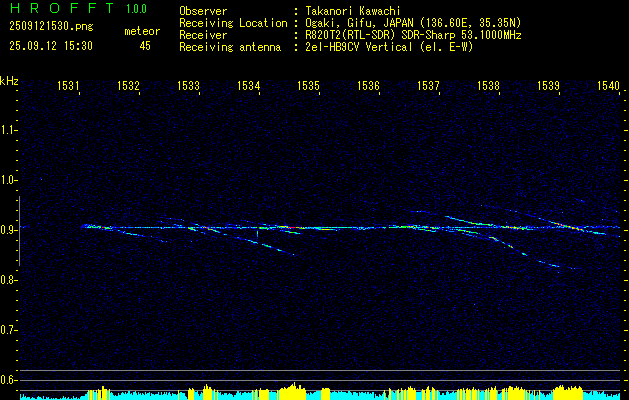This screenshot has height=400, width=629.
Task: Click time marker 1538
Action: coord(488,85)
